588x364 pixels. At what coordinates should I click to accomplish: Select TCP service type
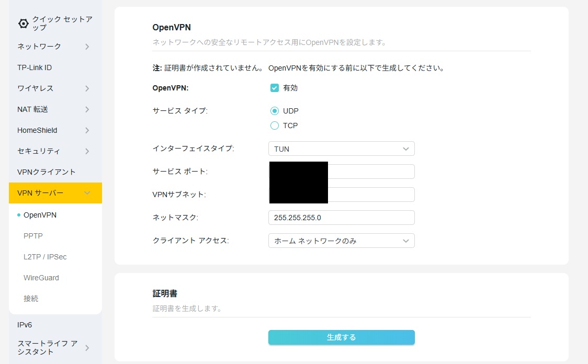[275, 126]
